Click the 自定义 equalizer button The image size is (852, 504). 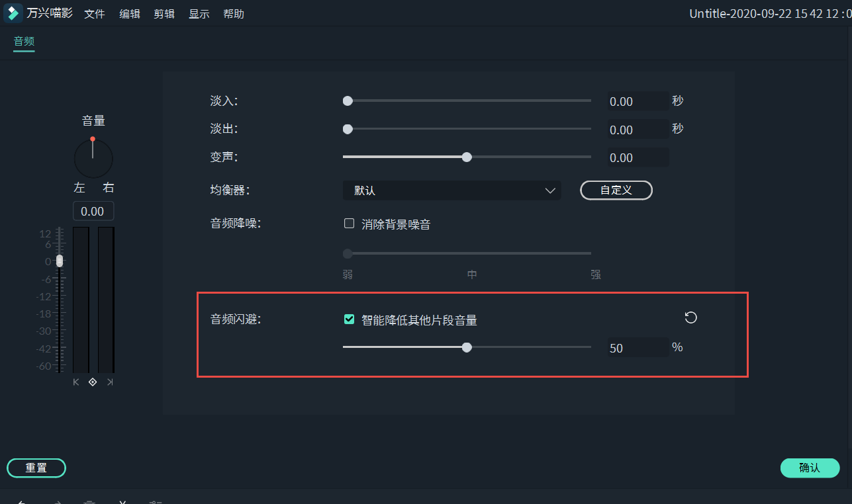616,190
